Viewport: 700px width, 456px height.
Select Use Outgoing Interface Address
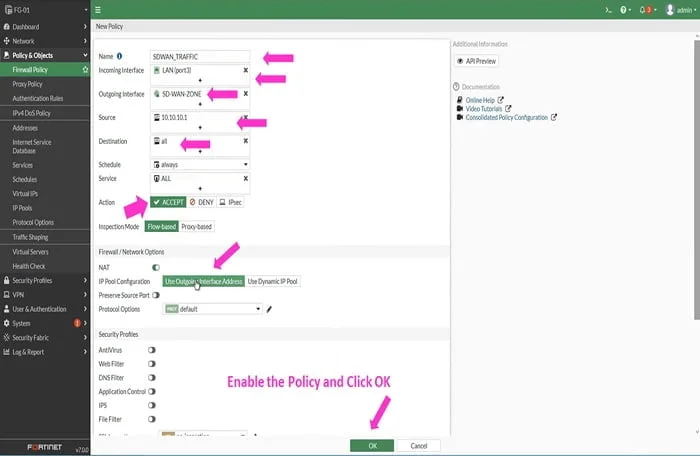pos(204,281)
